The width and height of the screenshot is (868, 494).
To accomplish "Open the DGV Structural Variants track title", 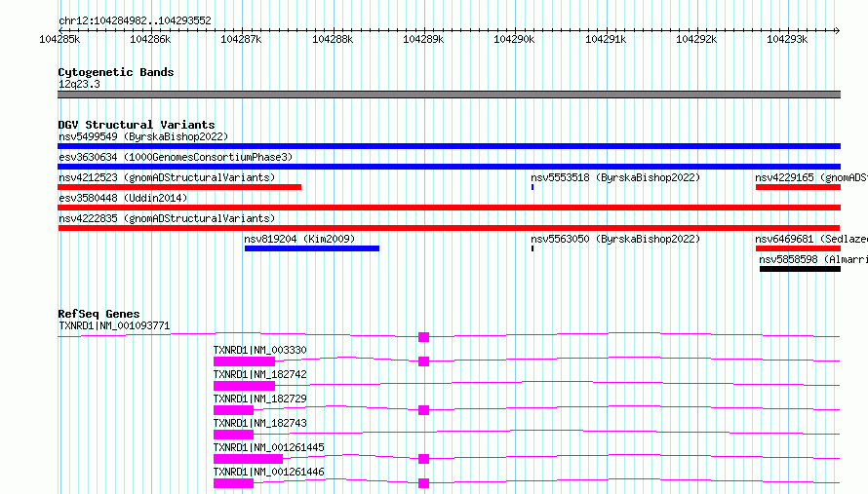I will (137, 125).
